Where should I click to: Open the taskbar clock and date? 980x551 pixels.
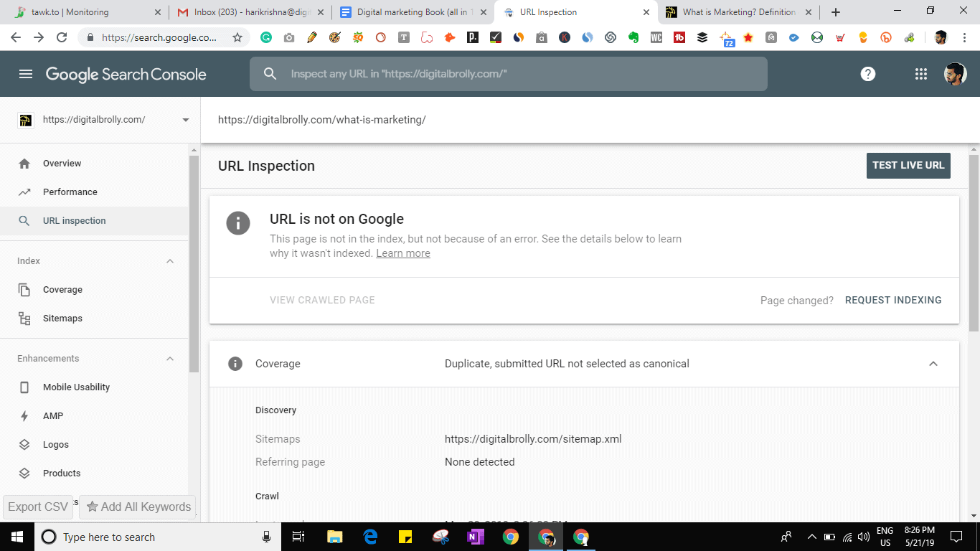coord(919,537)
